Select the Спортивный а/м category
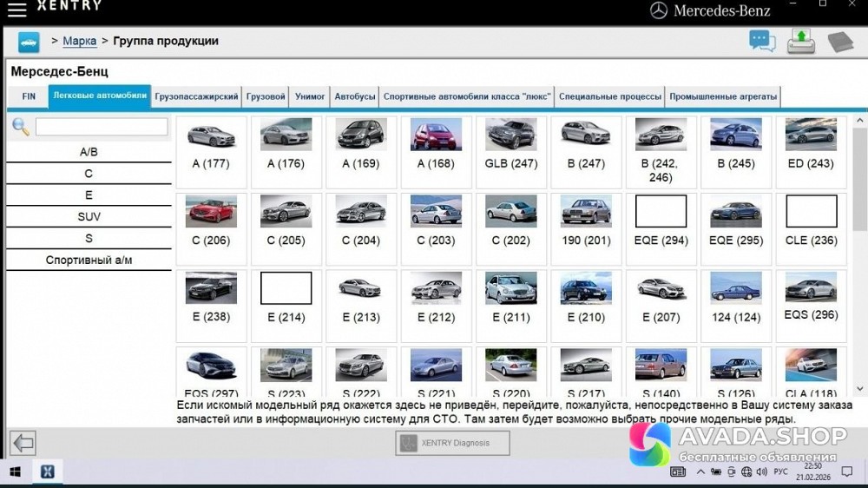This screenshot has width=868, height=488. click(x=89, y=260)
